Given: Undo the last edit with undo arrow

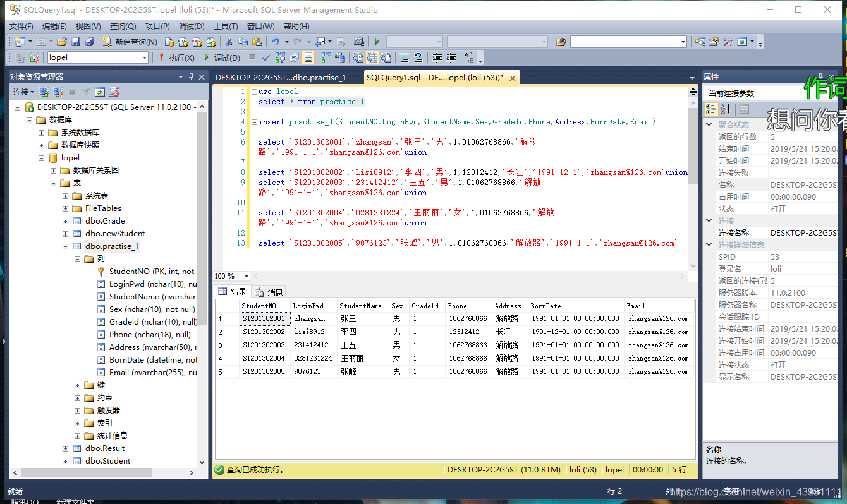Looking at the screenshot, I should pyautogui.click(x=276, y=42).
